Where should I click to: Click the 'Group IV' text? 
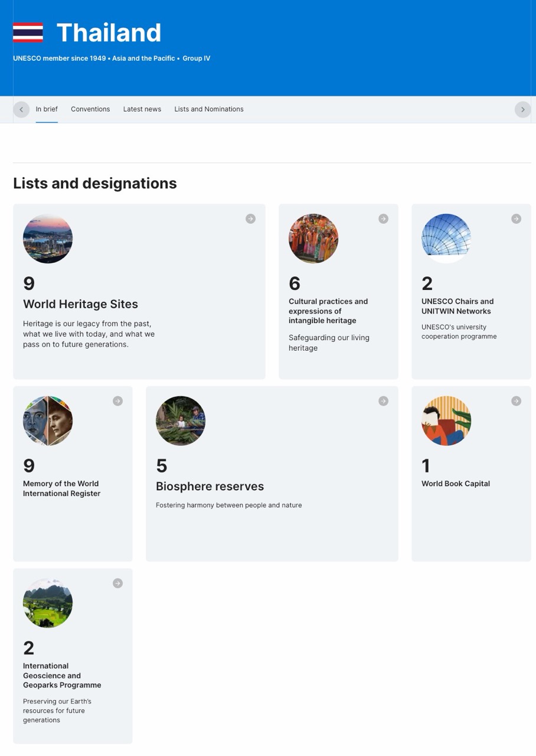click(196, 58)
